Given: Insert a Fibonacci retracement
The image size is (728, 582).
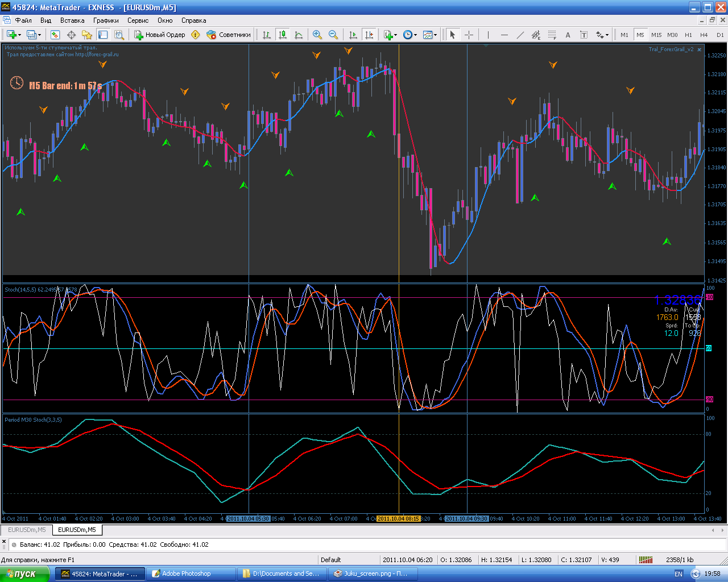Looking at the screenshot, I should pyautogui.click(x=552, y=35).
